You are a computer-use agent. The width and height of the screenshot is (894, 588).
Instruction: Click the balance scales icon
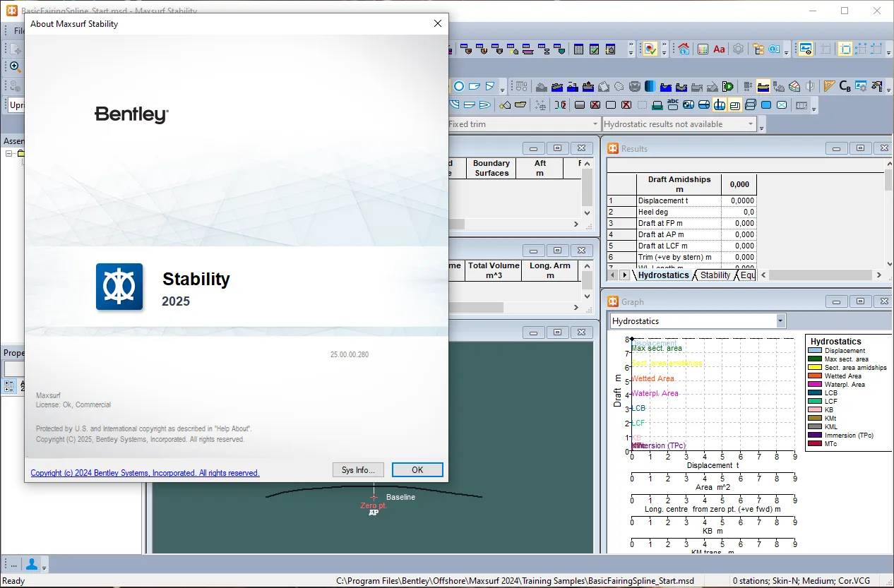click(542, 105)
